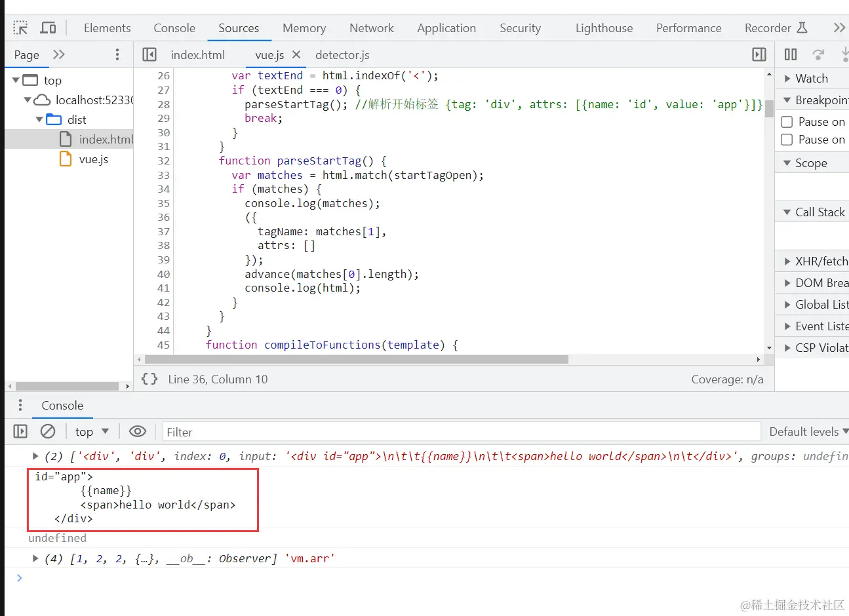Expand the CSP Violation Breakpoints section

787,348
